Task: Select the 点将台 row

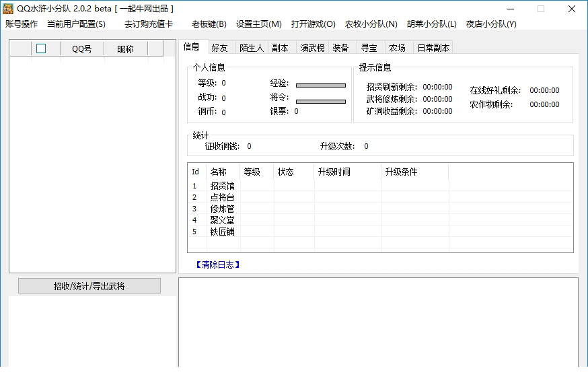Action: click(x=380, y=197)
